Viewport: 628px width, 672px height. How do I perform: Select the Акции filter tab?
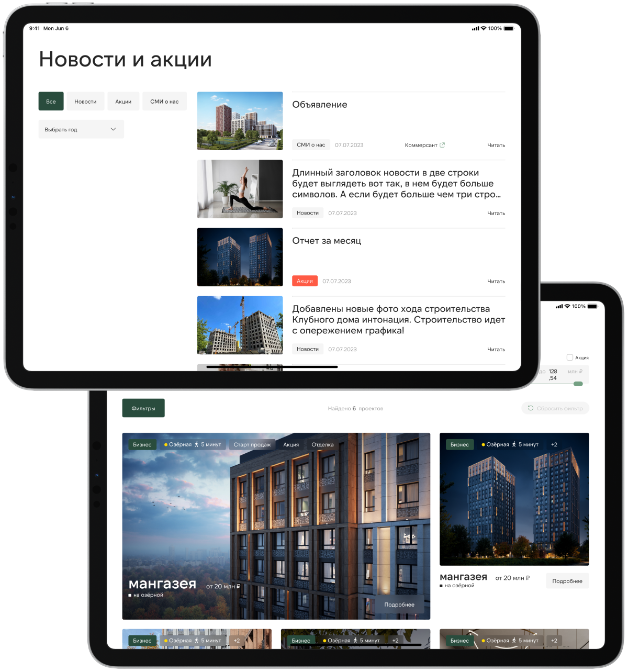(x=124, y=102)
